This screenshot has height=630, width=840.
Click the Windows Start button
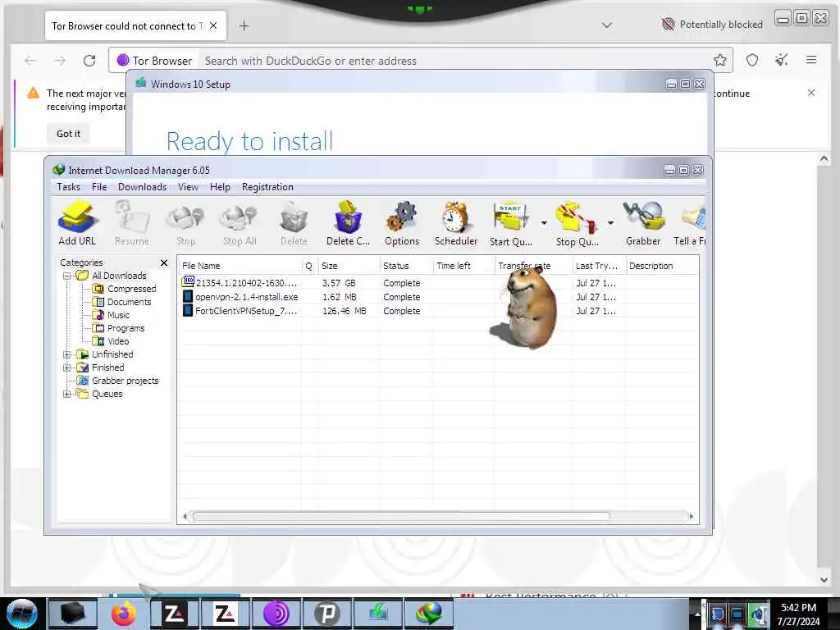pos(21,614)
